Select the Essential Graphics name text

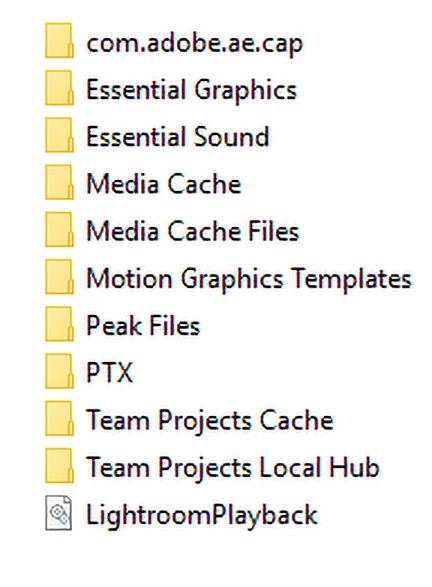coord(191,91)
